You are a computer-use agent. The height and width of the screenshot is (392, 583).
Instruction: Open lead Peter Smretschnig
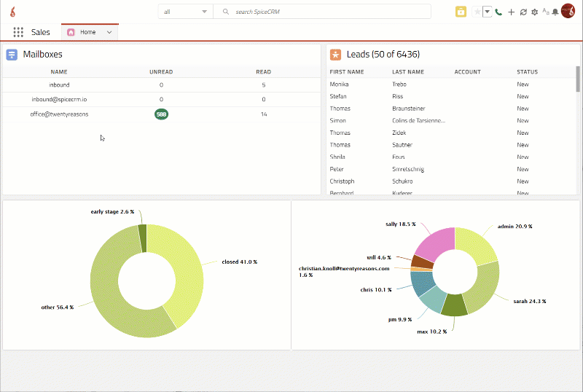coord(451,169)
